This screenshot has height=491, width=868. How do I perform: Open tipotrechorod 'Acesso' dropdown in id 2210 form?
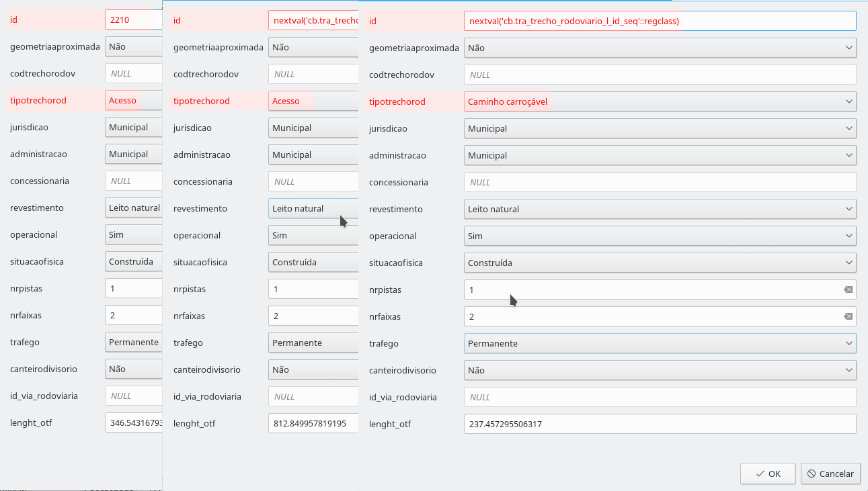[x=134, y=100]
